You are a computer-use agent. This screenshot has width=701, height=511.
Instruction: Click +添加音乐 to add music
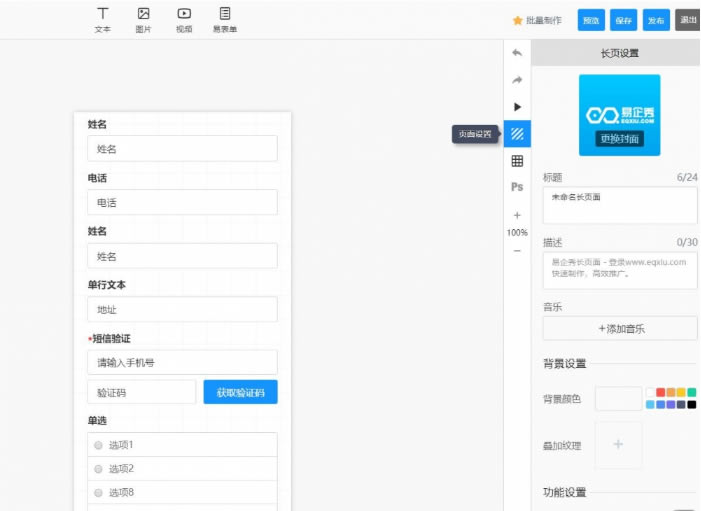point(620,329)
